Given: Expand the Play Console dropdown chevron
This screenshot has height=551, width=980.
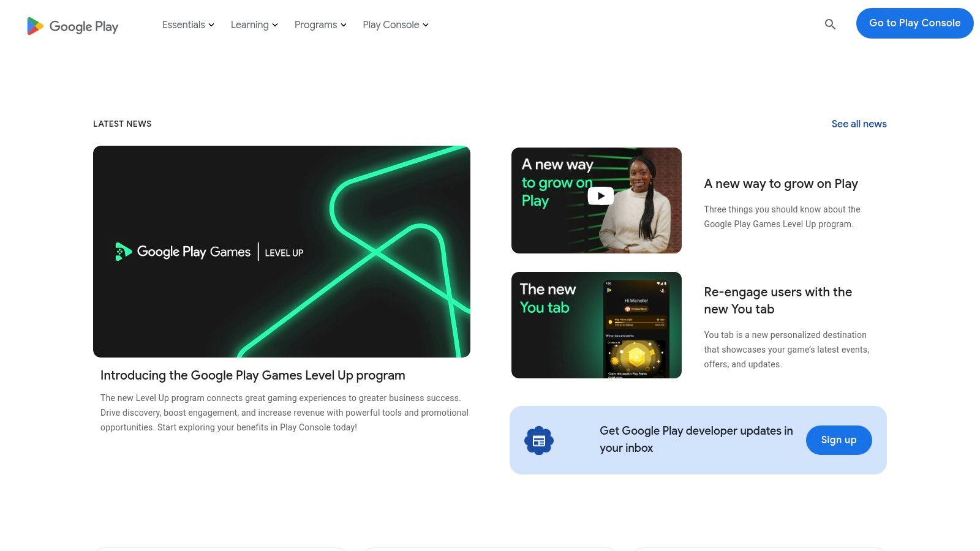Looking at the screenshot, I should (x=426, y=25).
